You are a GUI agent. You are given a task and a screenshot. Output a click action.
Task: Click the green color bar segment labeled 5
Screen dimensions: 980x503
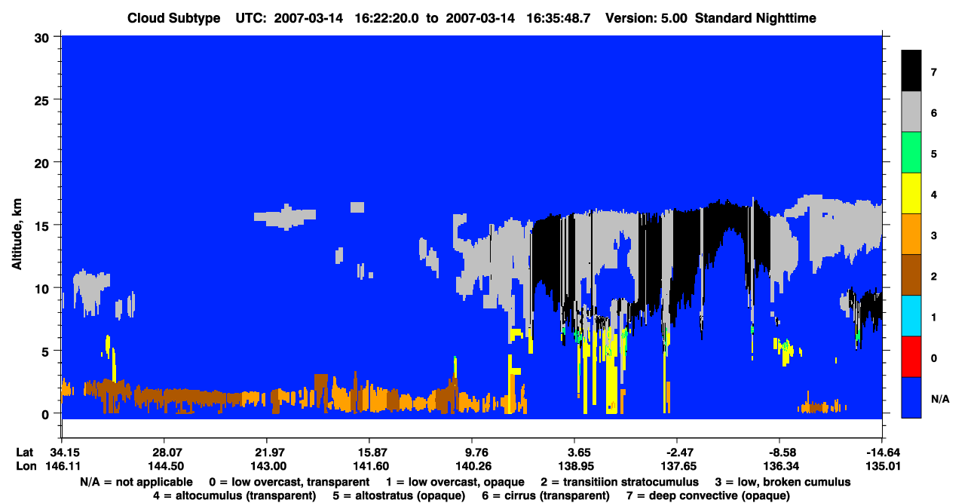point(911,153)
